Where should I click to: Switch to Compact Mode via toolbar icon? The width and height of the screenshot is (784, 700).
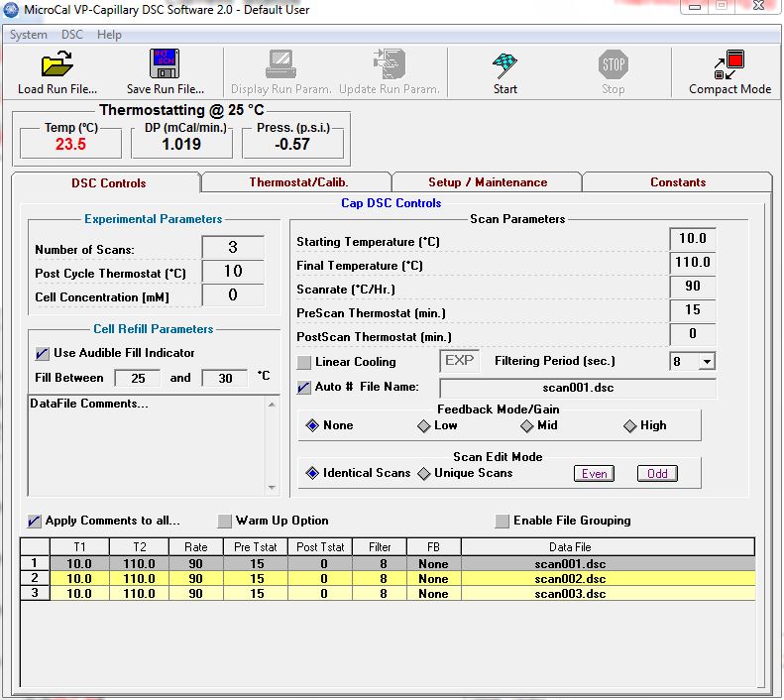729,65
